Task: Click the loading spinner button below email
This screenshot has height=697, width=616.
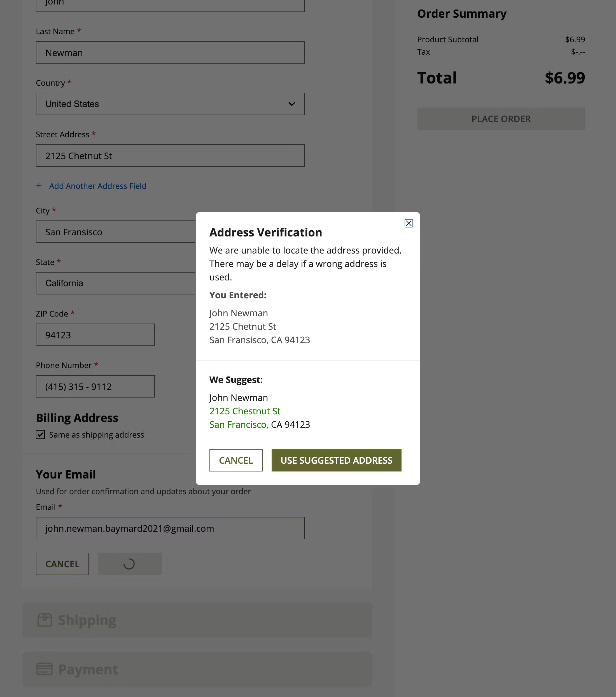Action: pos(130,563)
